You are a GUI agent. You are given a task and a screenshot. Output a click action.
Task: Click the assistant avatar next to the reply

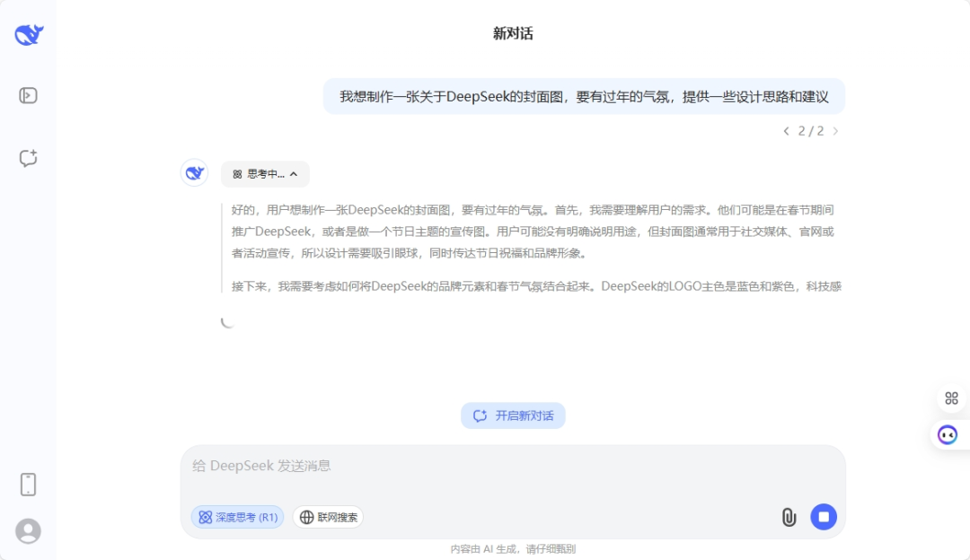(194, 172)
